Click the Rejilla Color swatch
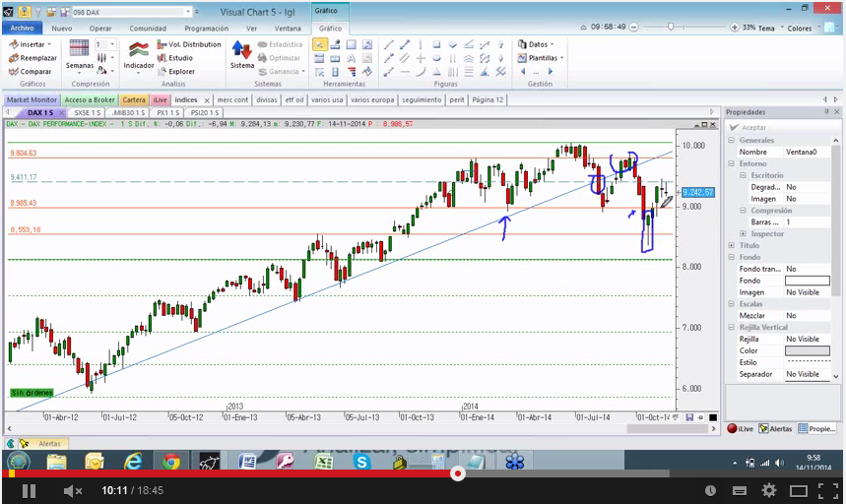846x504 pixels. (808, 350)
